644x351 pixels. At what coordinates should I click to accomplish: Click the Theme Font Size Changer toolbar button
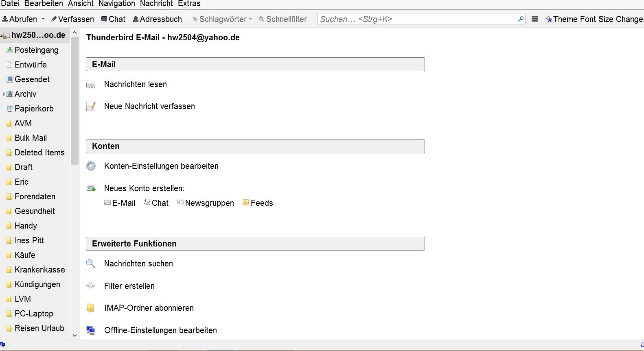595,19
